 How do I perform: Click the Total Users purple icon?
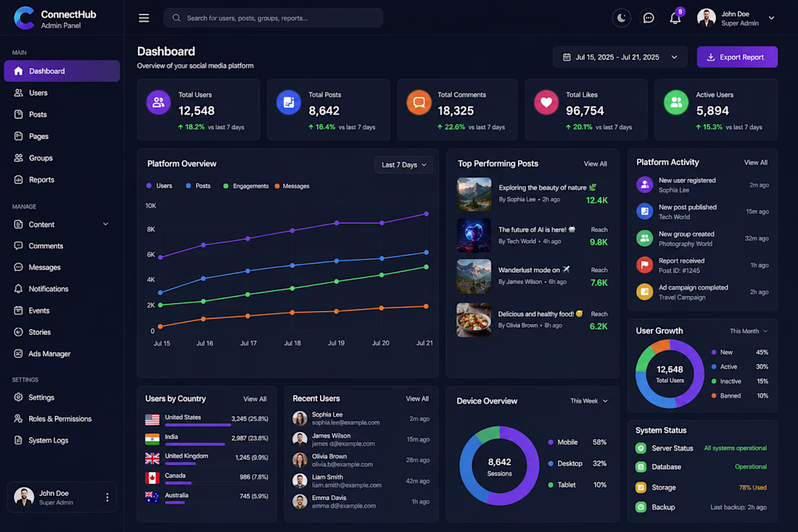[x=158, y=102]
